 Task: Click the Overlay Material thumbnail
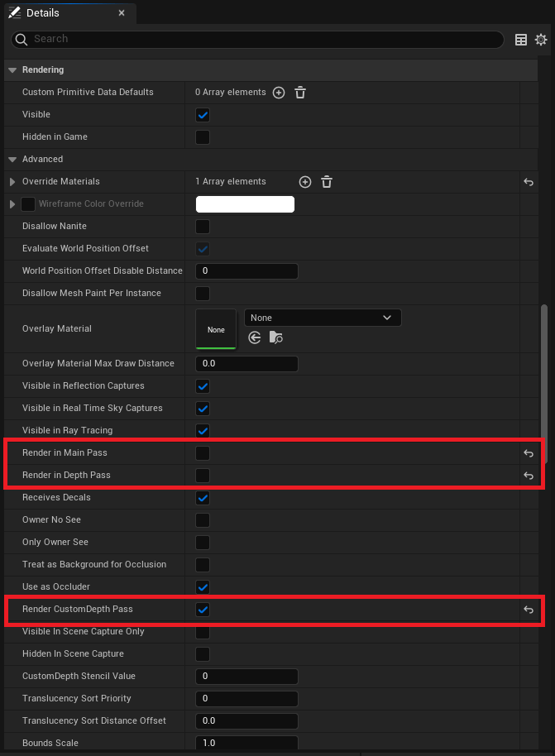pos(216,329)
